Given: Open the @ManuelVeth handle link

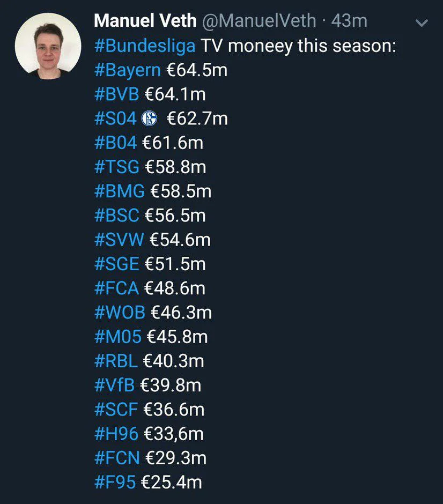Looking at the screenshot, I should pyautogui.click(x=260, y=21).
